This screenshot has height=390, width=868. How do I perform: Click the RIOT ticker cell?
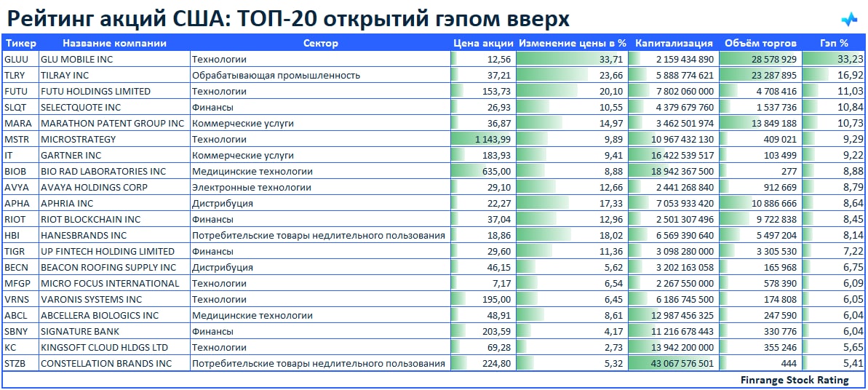tap(20, 220)
